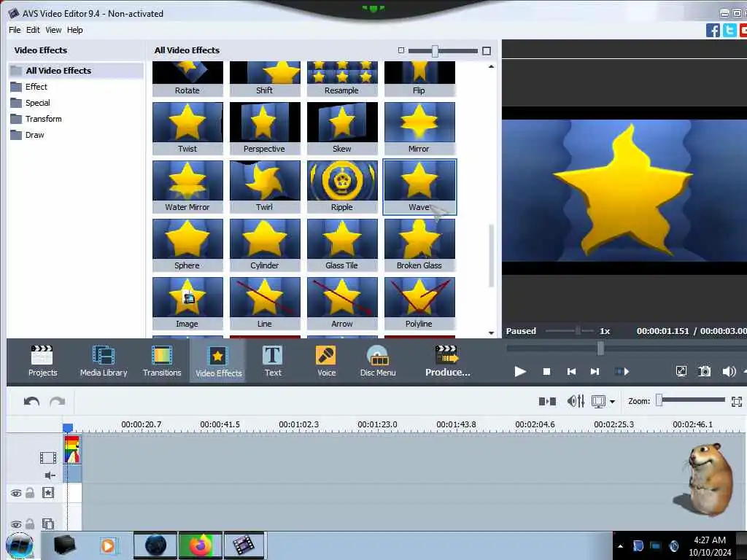Viewport: 747px width, 560px height.
Task: Open the Media Library
Action: 104,361
